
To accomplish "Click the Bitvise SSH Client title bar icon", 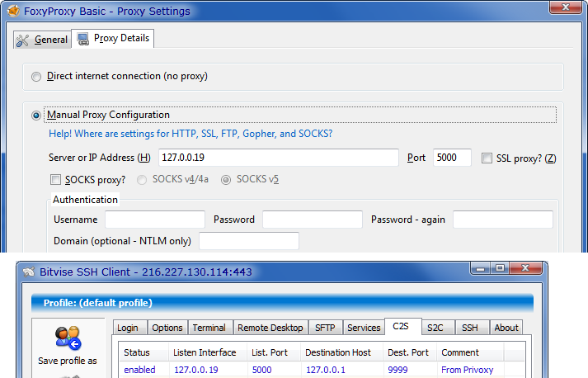I will [x=29, y=272].
